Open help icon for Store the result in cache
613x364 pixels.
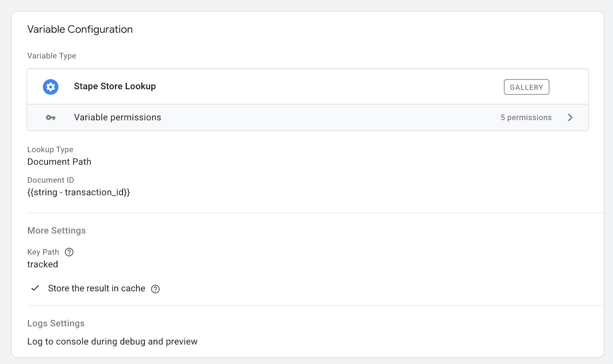155,289
